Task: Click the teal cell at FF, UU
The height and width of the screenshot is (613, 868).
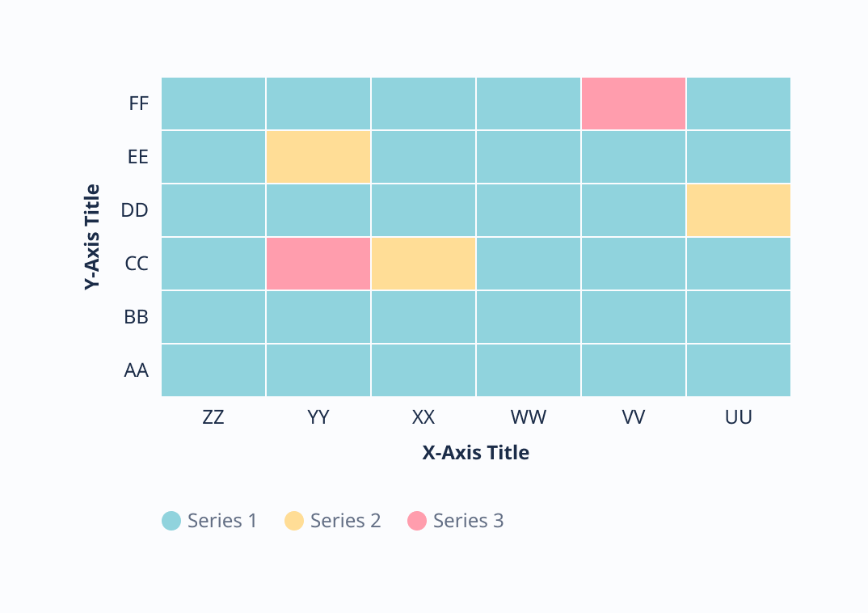Action: (x=738, y=104)
